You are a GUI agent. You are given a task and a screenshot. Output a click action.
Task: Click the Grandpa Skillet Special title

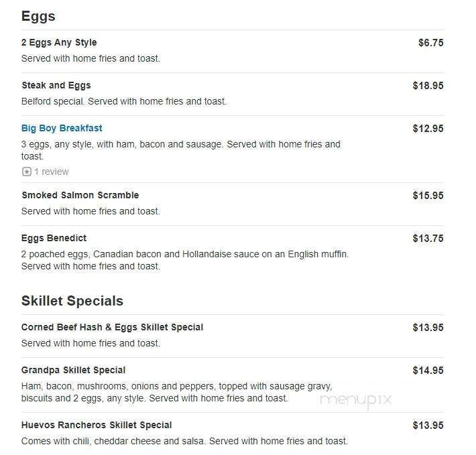click(x=73, y=370)
